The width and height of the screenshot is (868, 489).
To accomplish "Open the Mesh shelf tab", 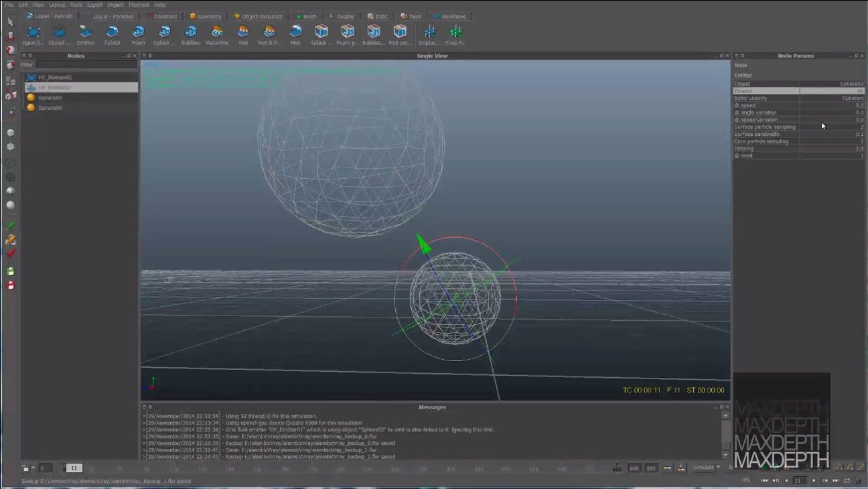I will (306, 16).
